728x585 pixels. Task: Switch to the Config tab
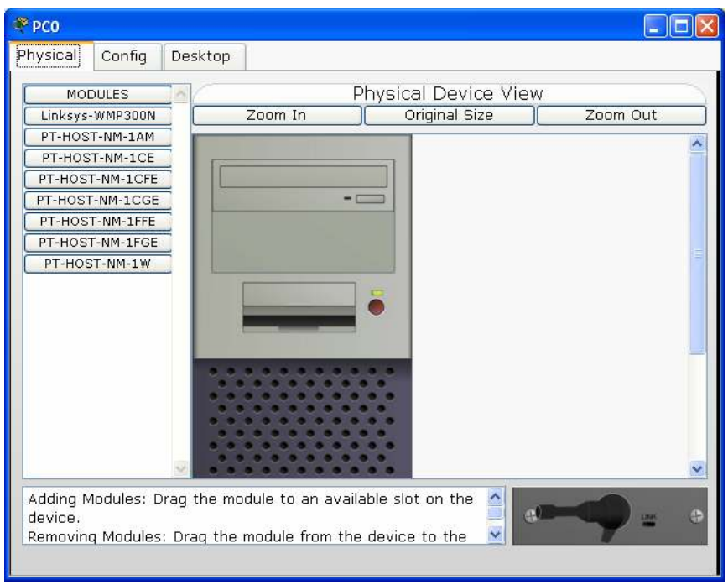[124, 56]
